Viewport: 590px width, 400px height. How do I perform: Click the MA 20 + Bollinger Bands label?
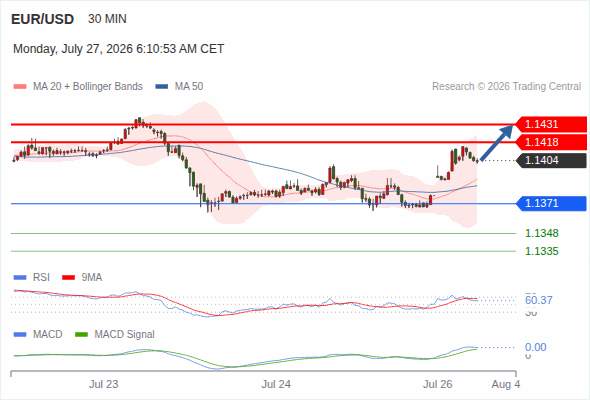point(88,87)
